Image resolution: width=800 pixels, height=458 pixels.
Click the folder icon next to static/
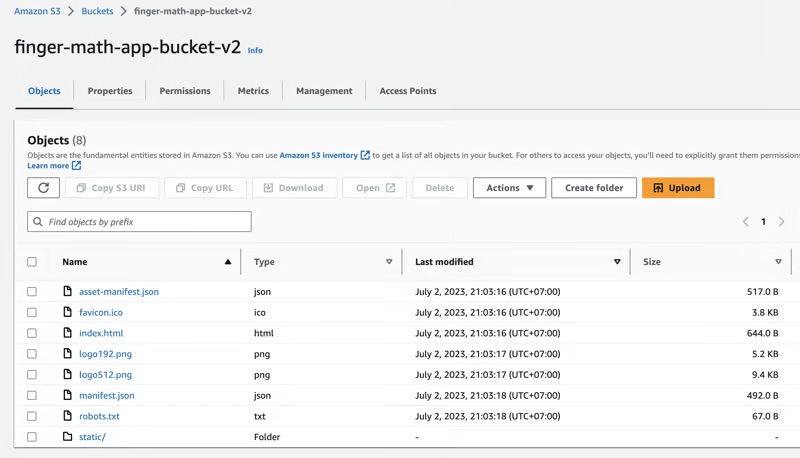tap(67, 437)
